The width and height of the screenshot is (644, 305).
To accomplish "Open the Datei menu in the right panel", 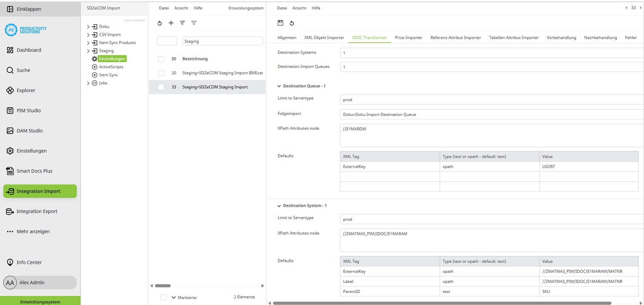I will point(282,8).
